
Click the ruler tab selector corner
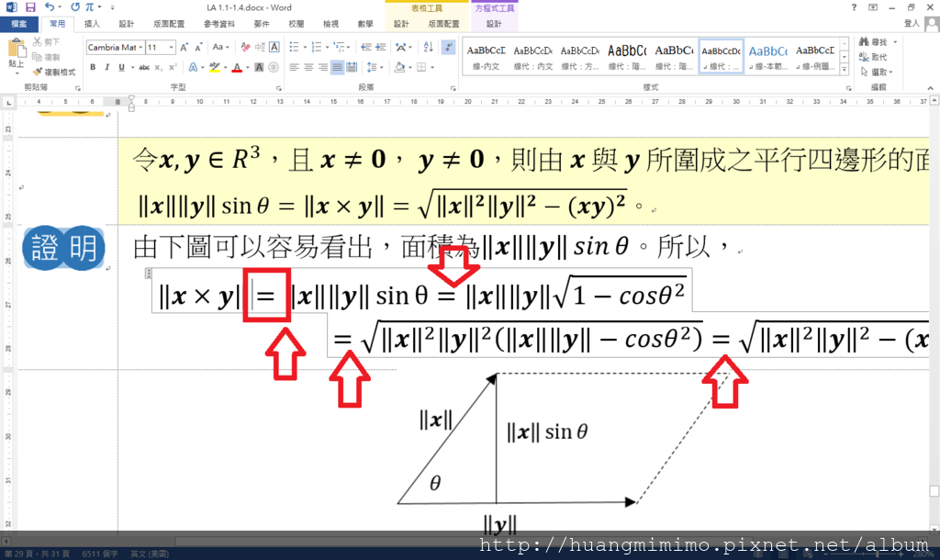tap(7, 103)
